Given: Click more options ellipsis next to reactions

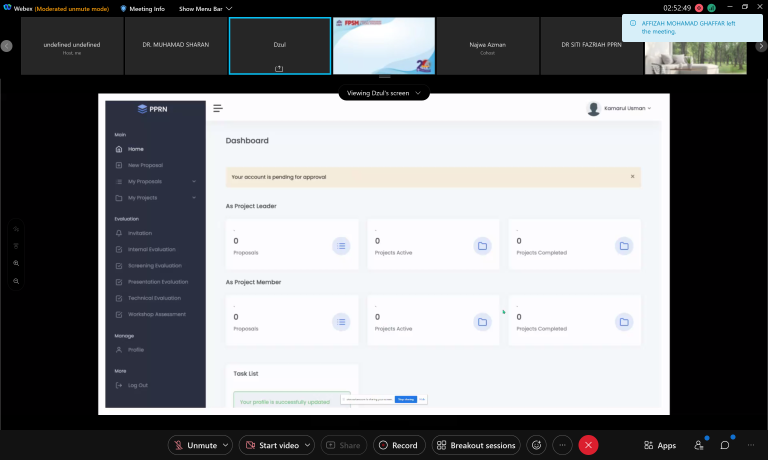Looking at the screenshot, I should click(562, 445).
